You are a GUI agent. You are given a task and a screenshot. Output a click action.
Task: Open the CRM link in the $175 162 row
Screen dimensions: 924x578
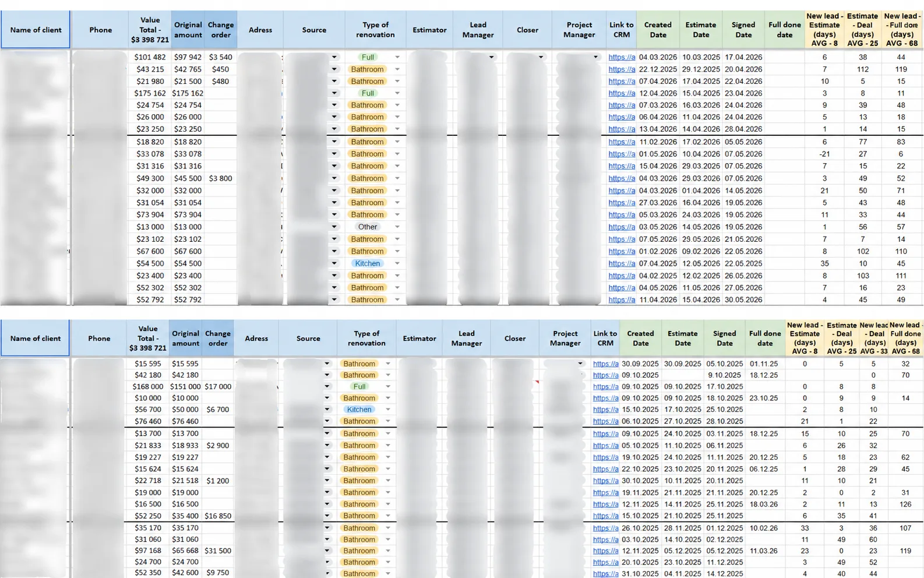(622, 93)
